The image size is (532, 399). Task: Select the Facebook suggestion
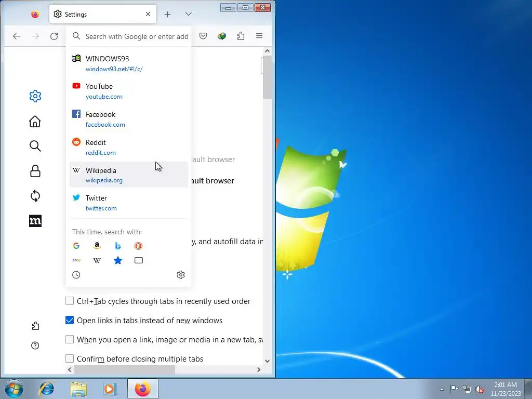pyautogui.click(x=129, y=119)
